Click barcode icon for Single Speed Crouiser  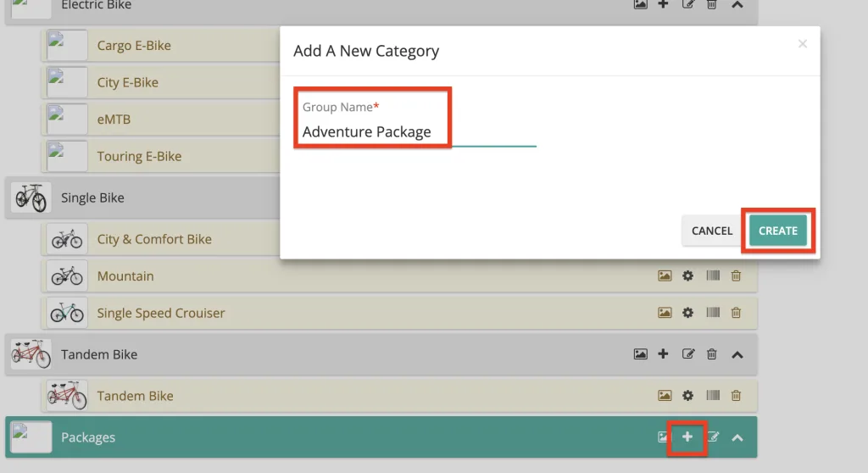[x=713, y=313]
